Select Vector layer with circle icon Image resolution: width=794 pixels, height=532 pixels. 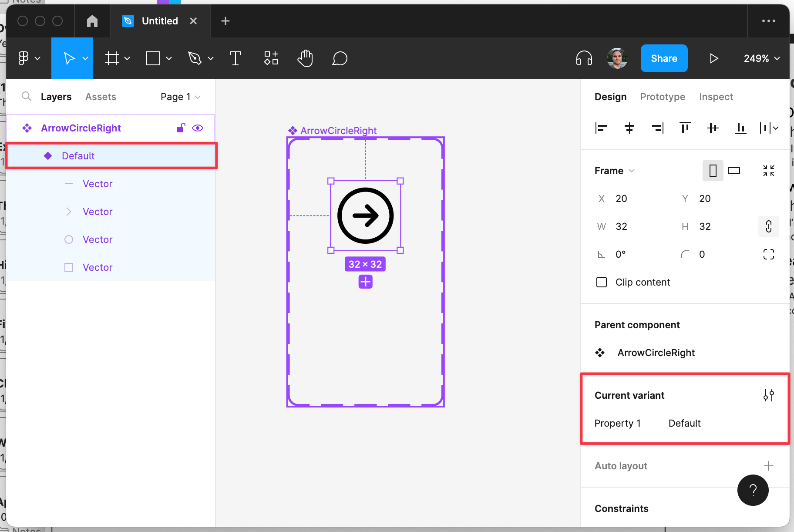(x=111, y=239)
